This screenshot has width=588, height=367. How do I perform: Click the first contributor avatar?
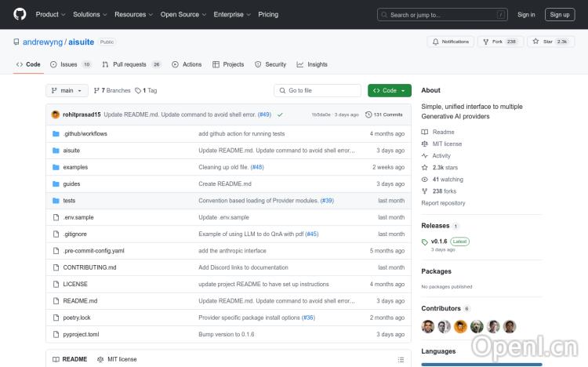428,326
